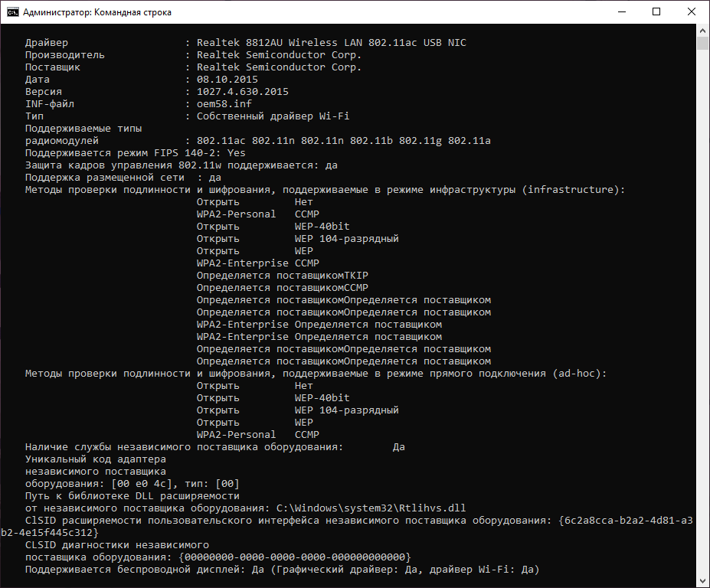
Task: Click the radio types line starting '802.11ac'
Action: click(344, 140)
